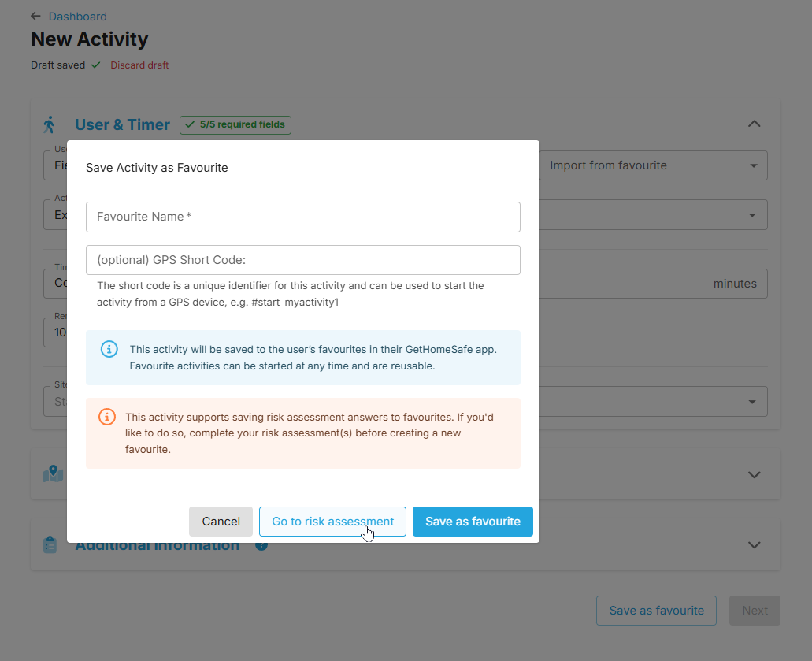Viewport: 812px width, 661px height.
Task: Click the blue Save as favourite button
Action: click(x=473, y=522)
